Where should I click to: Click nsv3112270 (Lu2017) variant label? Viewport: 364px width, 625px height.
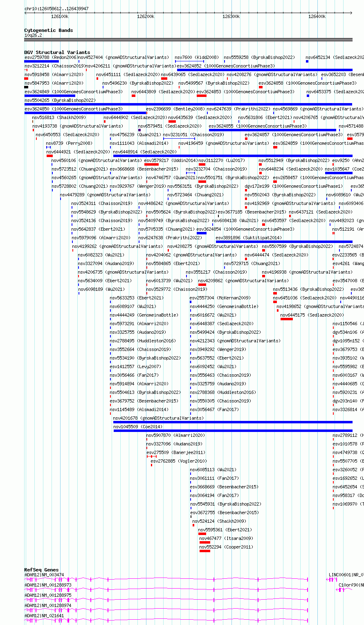(x=222, y=160)
